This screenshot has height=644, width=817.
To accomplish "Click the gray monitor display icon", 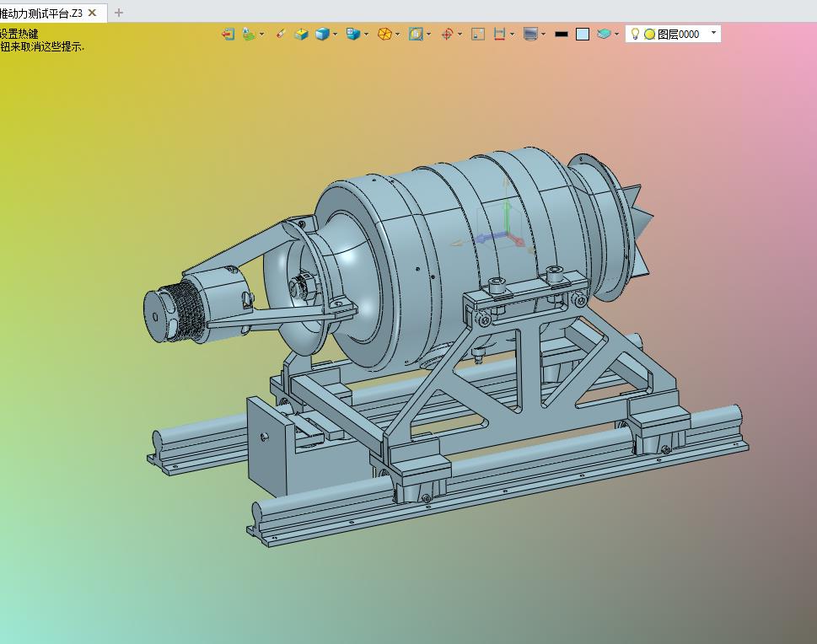I will pos(530,35).
